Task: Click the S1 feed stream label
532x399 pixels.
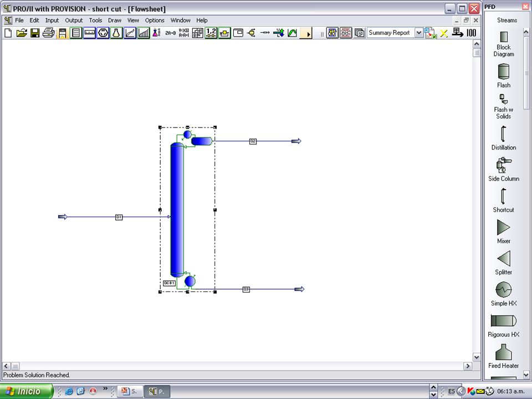Action: pos(119,217)
